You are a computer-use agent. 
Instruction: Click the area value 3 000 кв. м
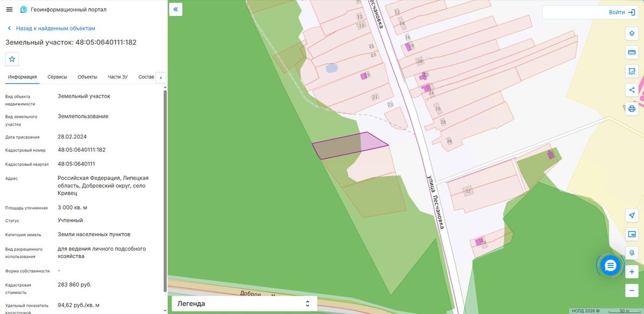pyautogui.click(x=72, y=207)
